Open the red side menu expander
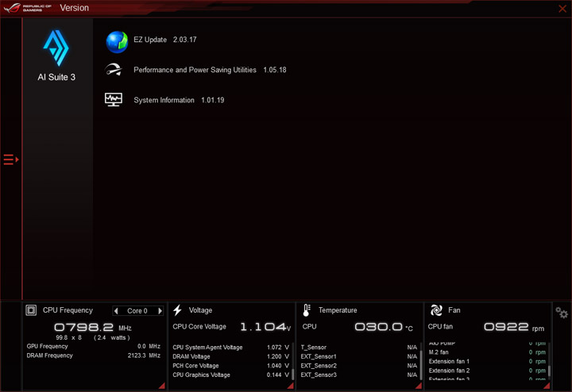This screenshot has height=392, width=572. coord(11,159)
